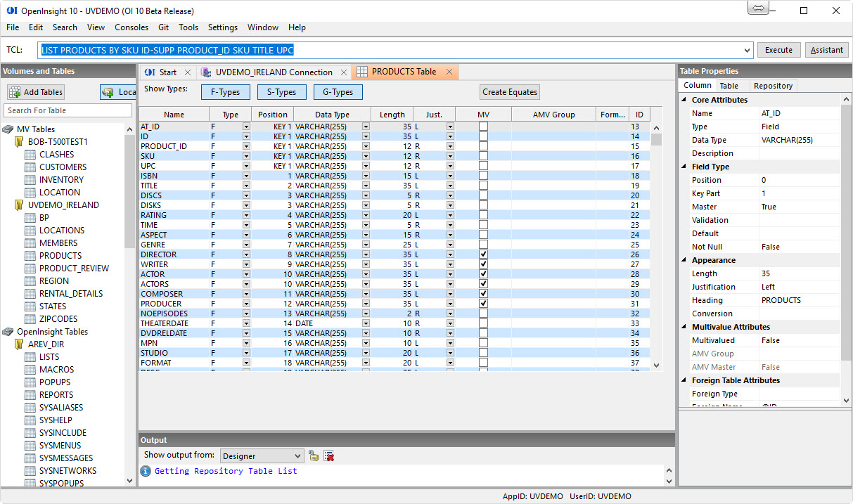853x504 pixels.
Task: Toggle the MV checkbox for DIRECTOR row
Action: [x=483, y=254]
